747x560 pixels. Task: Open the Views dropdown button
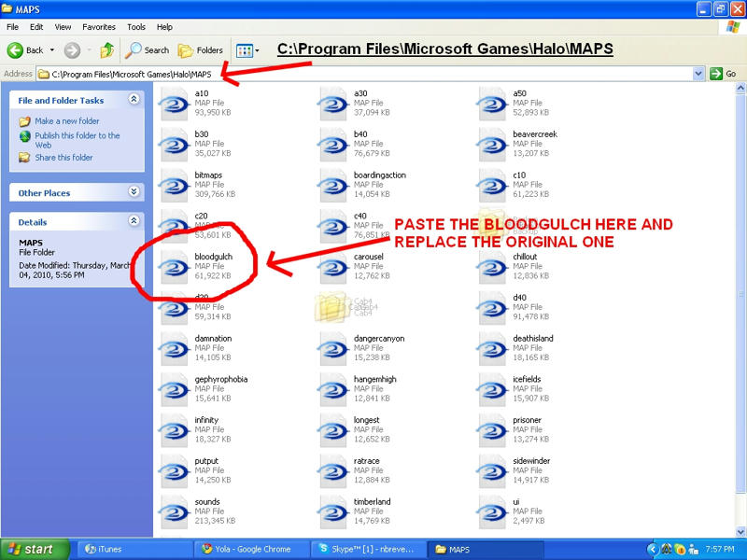pyautogui.click(x=248, y=50)
